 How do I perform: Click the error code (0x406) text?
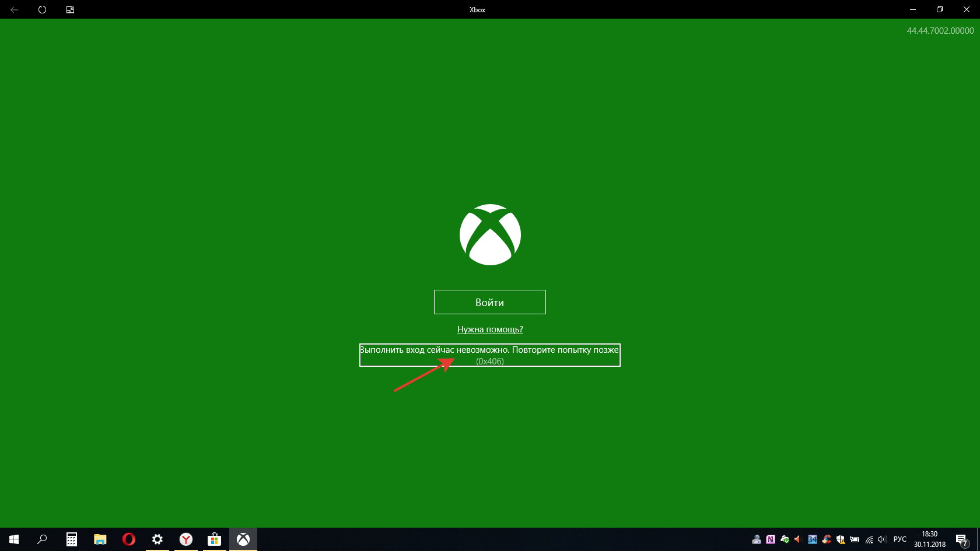pyautogui.click(x=490, y=362)
